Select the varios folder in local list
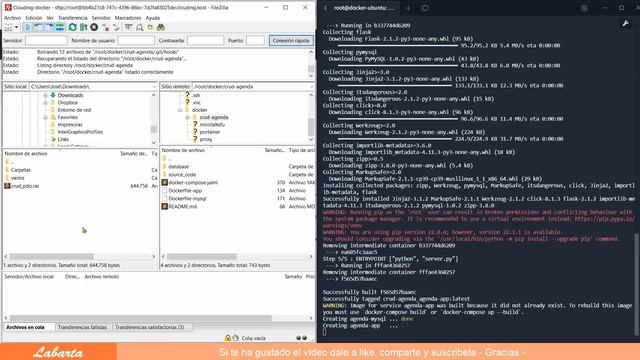Image resolution: width=640 pixels, height=360 pixels. pos(18,178)
